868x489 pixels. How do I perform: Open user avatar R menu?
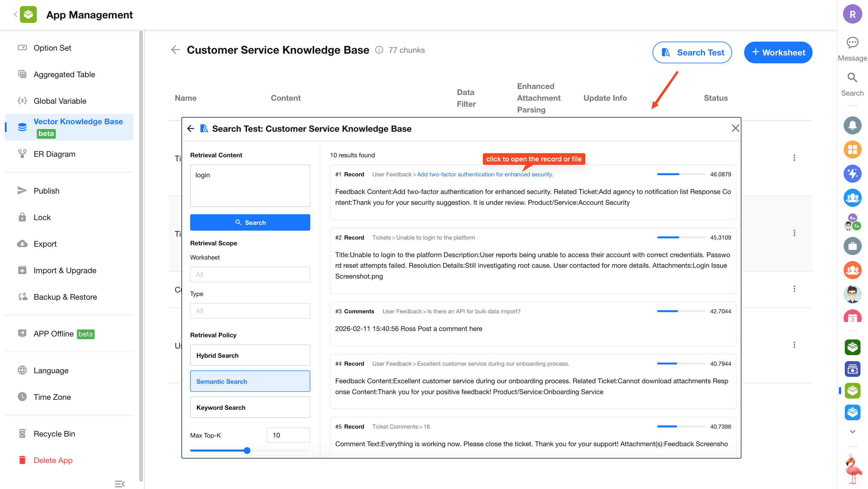pos(852,14)
